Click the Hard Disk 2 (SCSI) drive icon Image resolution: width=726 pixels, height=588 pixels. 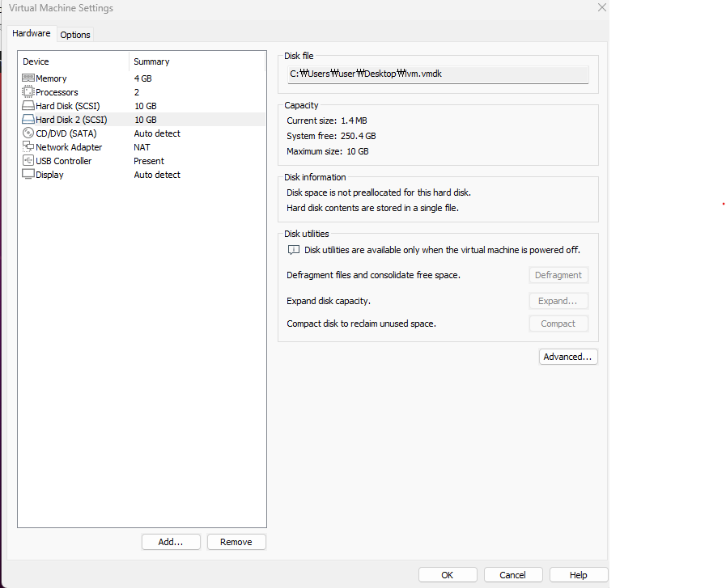28,120
